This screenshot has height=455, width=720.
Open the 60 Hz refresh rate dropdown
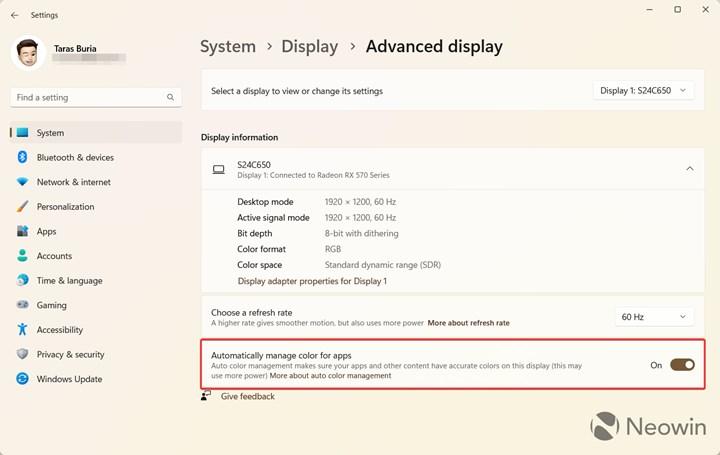click(654, 317)
